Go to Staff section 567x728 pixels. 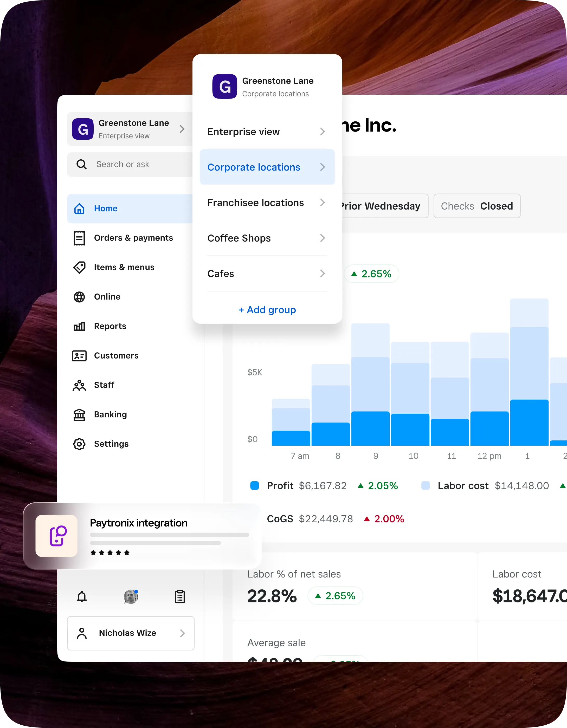pos(104,385)
